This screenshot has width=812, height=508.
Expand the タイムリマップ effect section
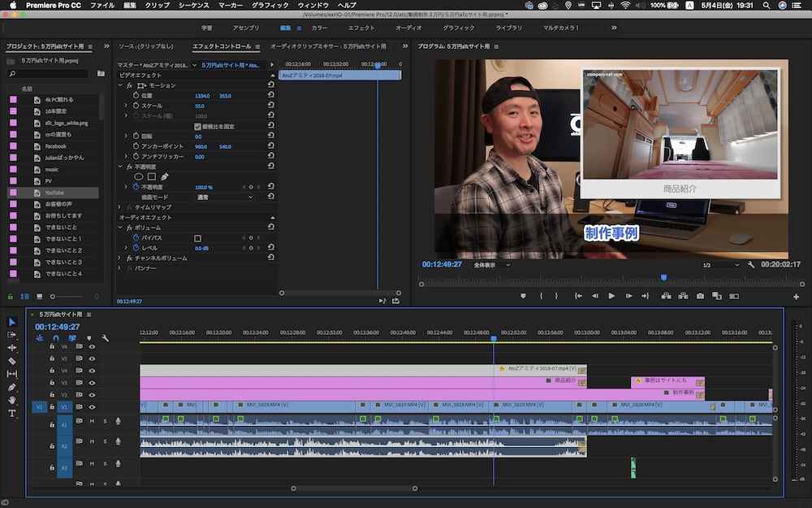pyautogui.click(x=121, y=207)
